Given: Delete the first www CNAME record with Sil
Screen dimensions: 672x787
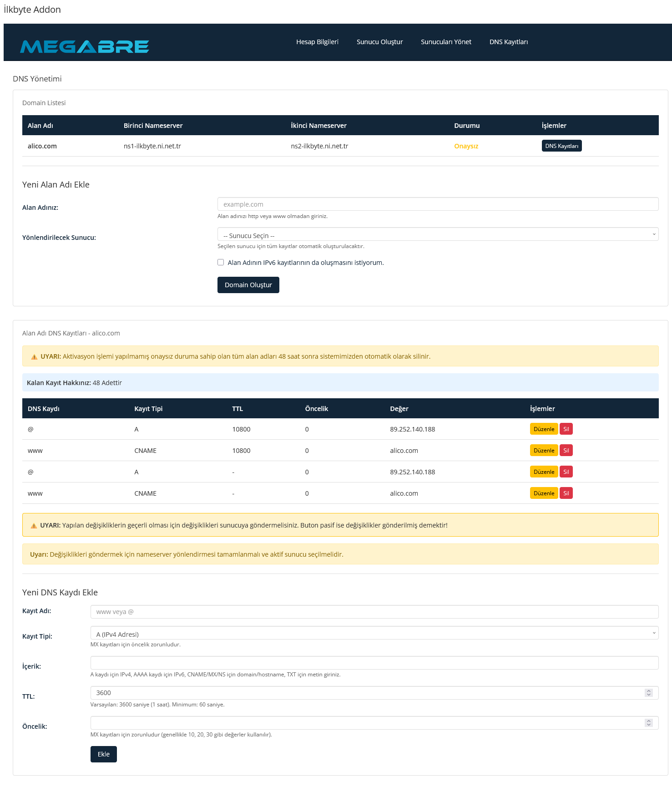Looking at the screenshot, I should (566, 451).
